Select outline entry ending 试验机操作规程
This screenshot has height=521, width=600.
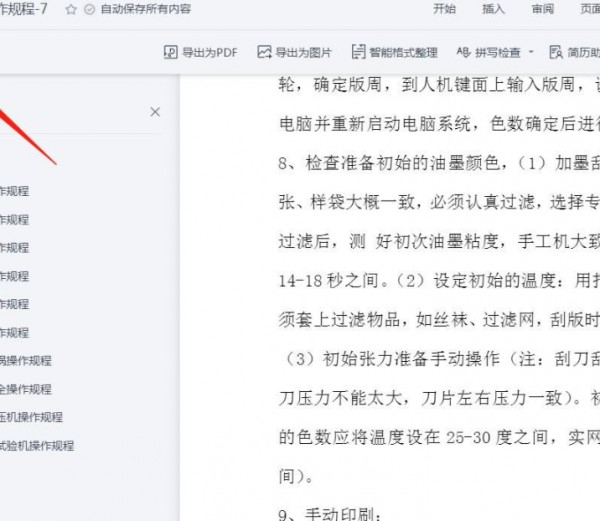(x=37, y=446)
